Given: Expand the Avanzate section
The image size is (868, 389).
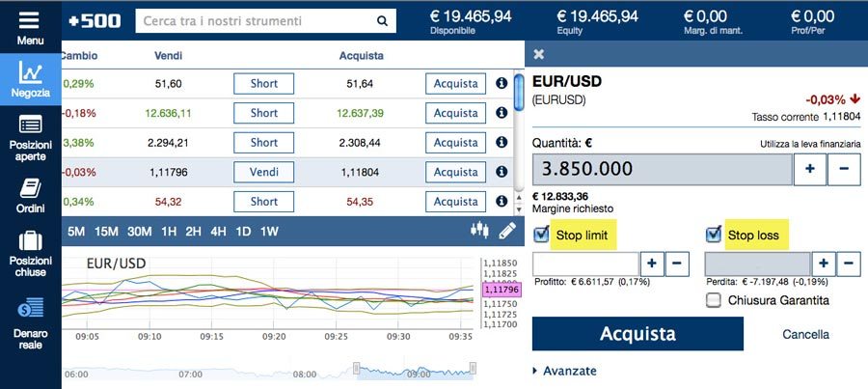Looking at the screenshot, I should (x=564, y=371).
